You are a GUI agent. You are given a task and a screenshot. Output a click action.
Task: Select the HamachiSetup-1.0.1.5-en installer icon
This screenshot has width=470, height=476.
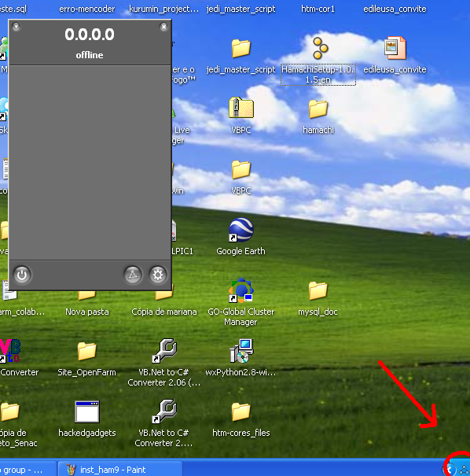[x=320, y=48]
